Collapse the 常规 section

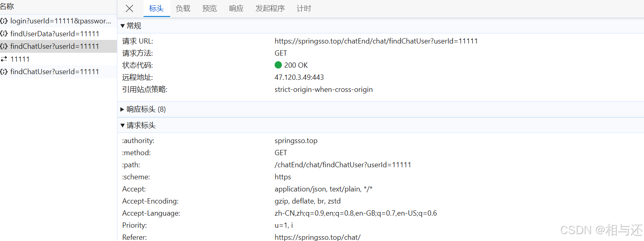pos(123,26)
